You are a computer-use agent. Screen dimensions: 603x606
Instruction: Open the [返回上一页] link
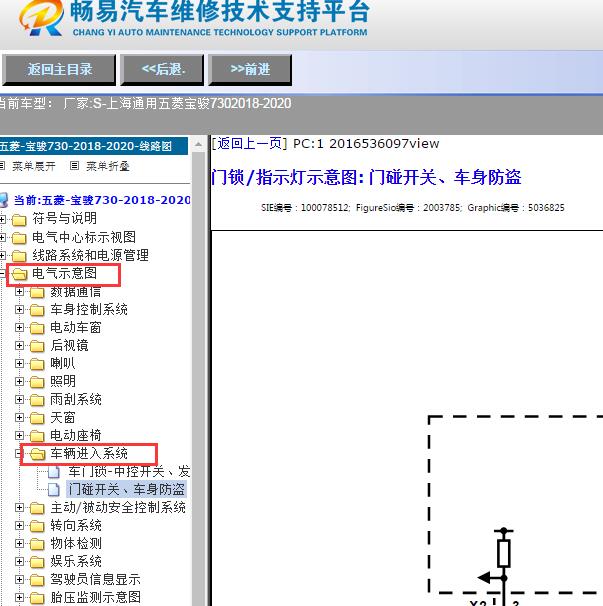249,143
